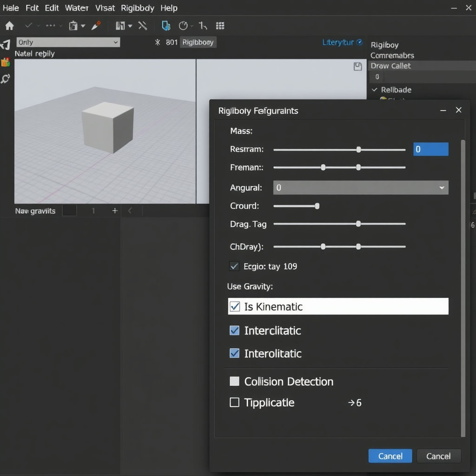Uncheck the Interclitatic checkbox

coord(234,331)
